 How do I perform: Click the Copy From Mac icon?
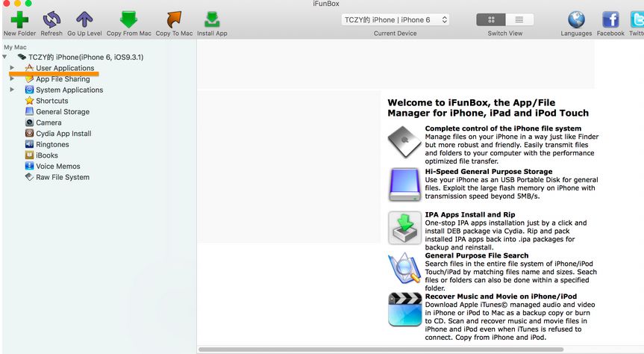(x=128, y=19)
